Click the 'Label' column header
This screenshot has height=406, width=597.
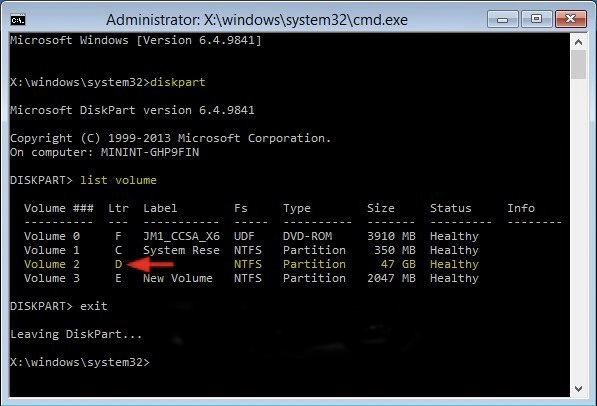tap(160, 208)
